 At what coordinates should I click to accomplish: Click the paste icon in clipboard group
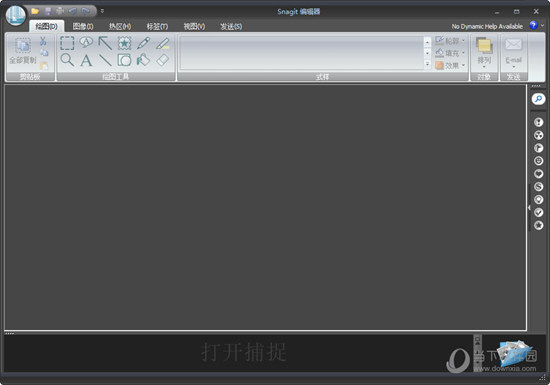tap(44, 66)
